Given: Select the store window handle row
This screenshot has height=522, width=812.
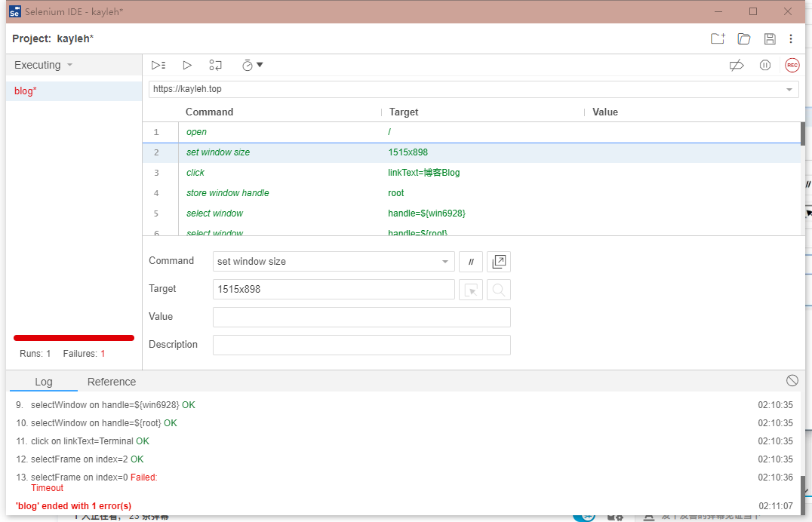Looking at the screenshot, I should [472, 192].
